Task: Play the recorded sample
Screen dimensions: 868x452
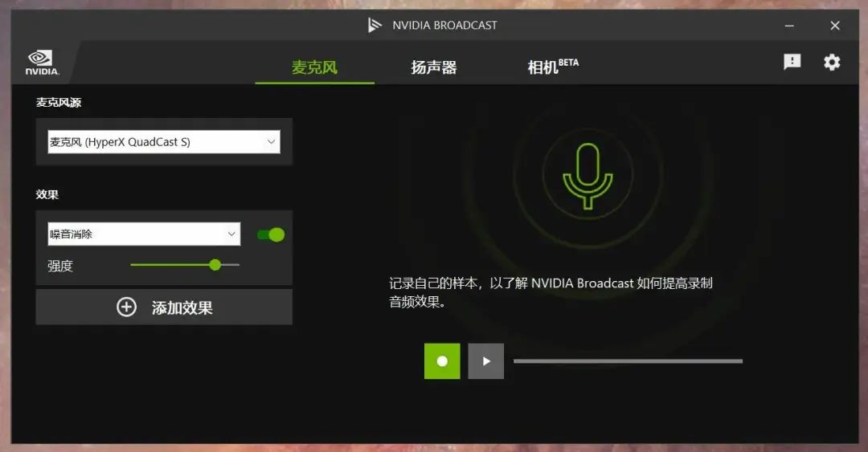Action: pyautogui.click(x=485, y=360)
